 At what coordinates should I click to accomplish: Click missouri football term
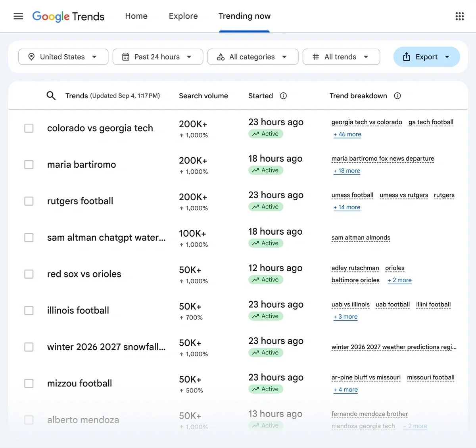[x=431, y=377]
